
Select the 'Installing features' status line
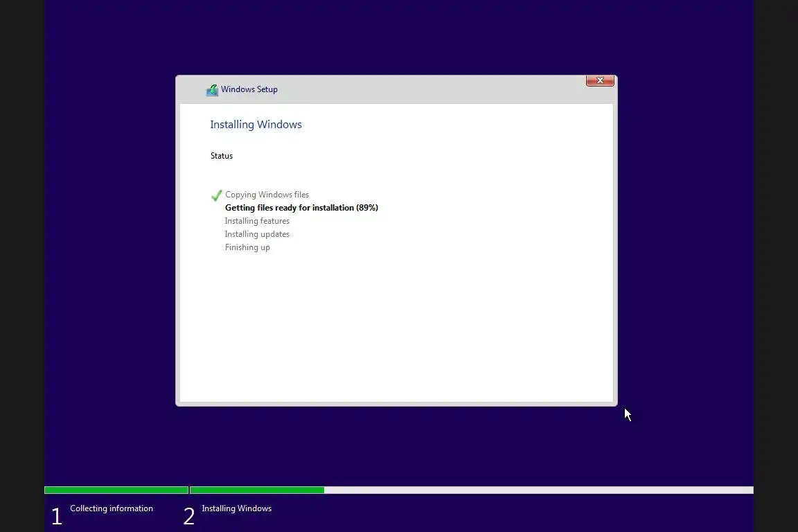(x=257, y=221)
